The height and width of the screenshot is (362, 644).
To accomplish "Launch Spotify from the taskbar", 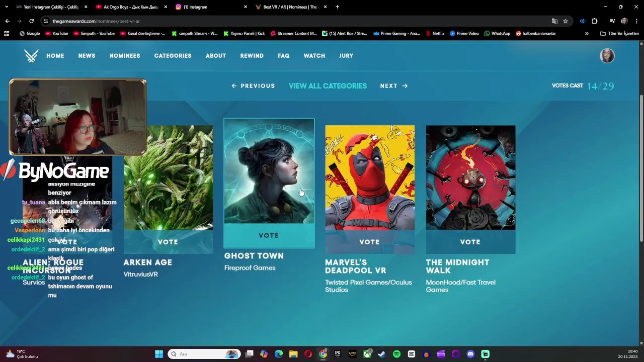I will (x=396, y=354).
